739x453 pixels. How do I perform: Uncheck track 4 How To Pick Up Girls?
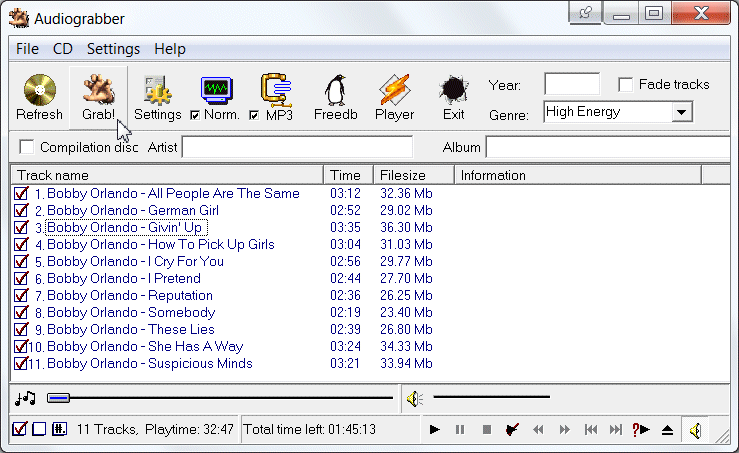[21, 244]
